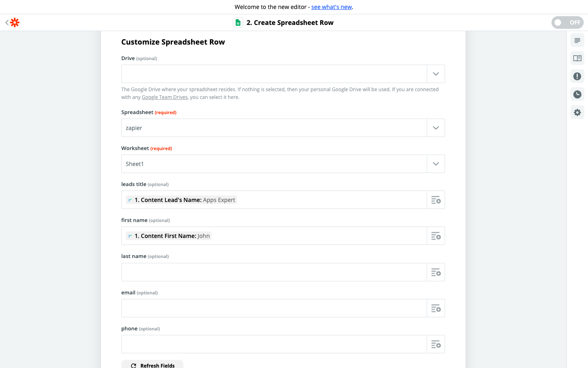588x368 pixels.
Task: Insert data into first name field
Action: (x=436, y=236)
